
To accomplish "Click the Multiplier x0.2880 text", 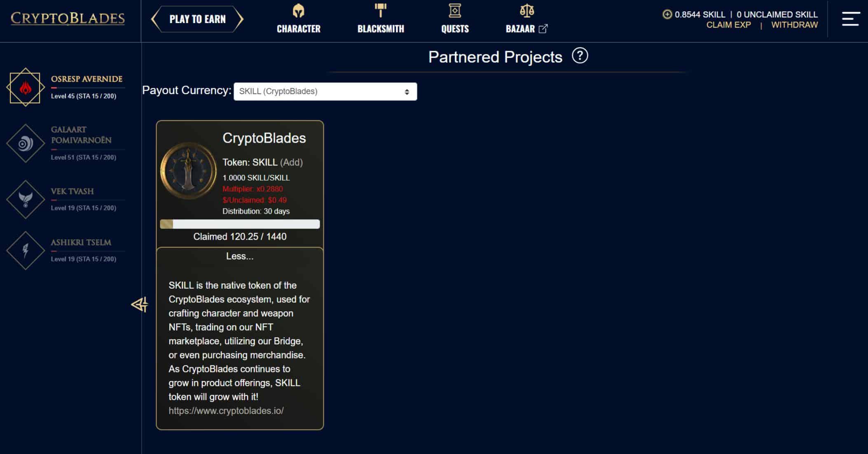I will tap(253, 189).
